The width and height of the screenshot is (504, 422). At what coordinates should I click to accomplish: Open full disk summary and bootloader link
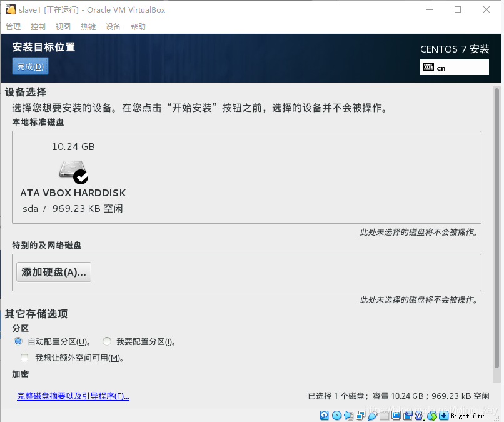pos(73,396)
